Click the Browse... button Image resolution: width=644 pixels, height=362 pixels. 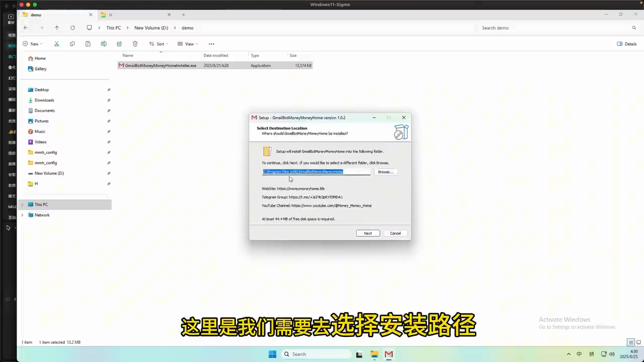click(385, 172)
